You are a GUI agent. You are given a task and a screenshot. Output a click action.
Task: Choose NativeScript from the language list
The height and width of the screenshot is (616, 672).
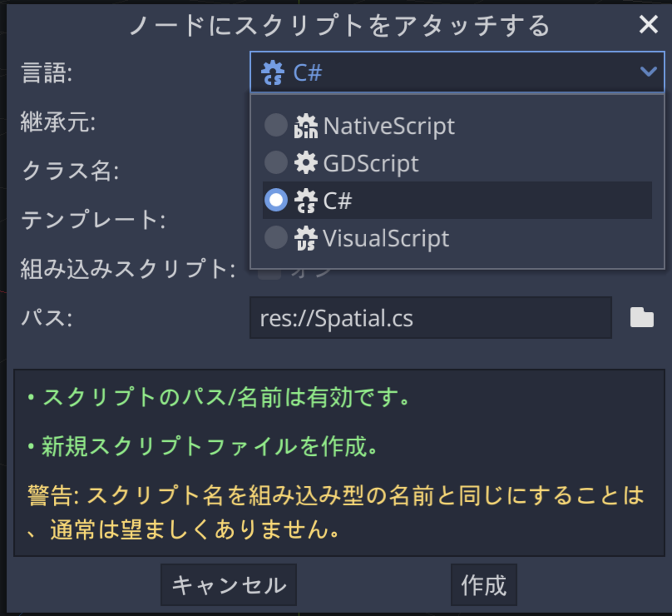pyautogui.click(x=389, y=126)
